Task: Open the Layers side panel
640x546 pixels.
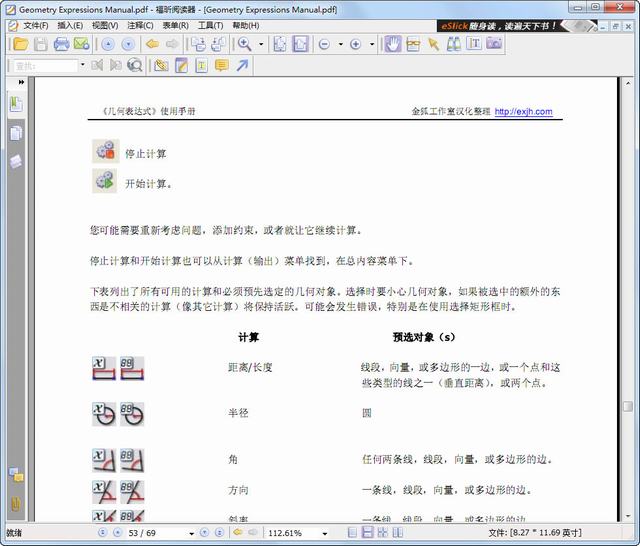Action: [x=16, y=162]
